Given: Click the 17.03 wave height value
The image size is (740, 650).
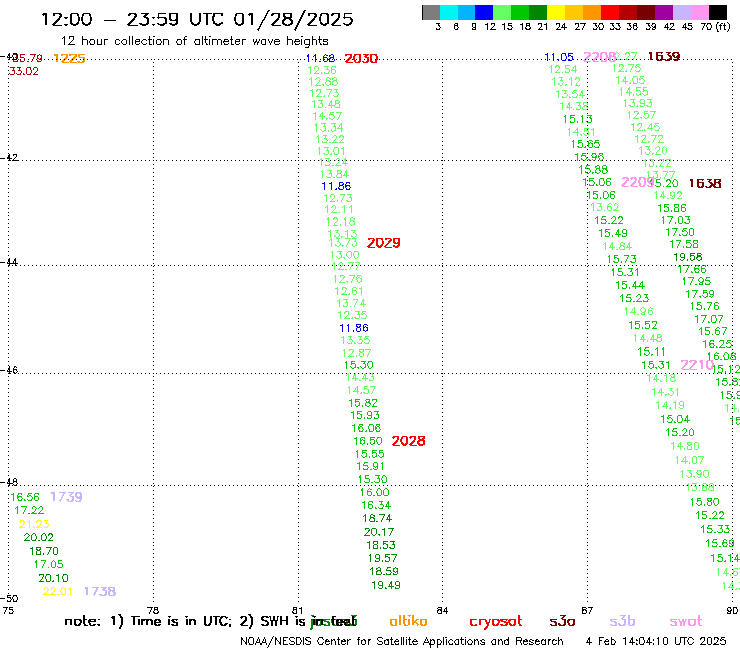Looking at the screenshot, I should 675,220.
